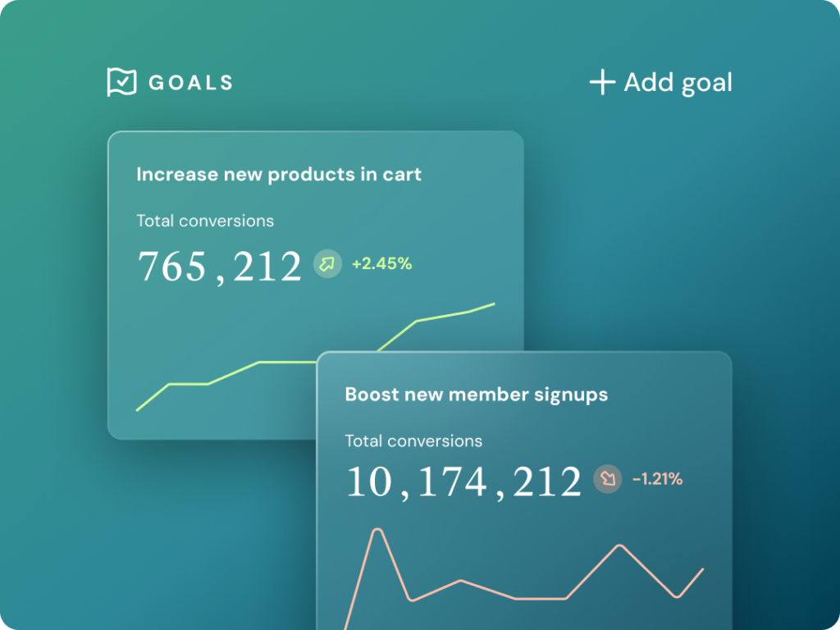This screenshot has width=840, height=630.
Task: Click the second peak of the salmon chart
Action: tap(619, 546)
